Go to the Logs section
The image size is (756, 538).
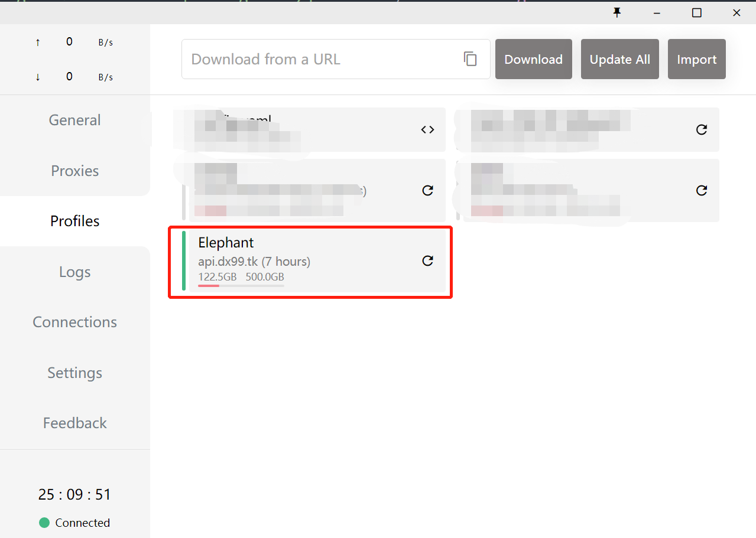74,272
